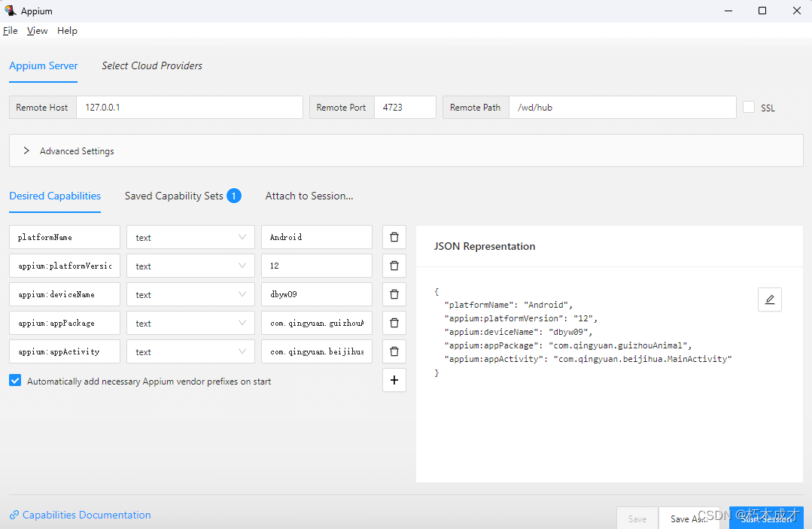This screenshot has width=812, height=529.
Task: Remove the appium:deviceName row with trash icon
Action: 394,294
